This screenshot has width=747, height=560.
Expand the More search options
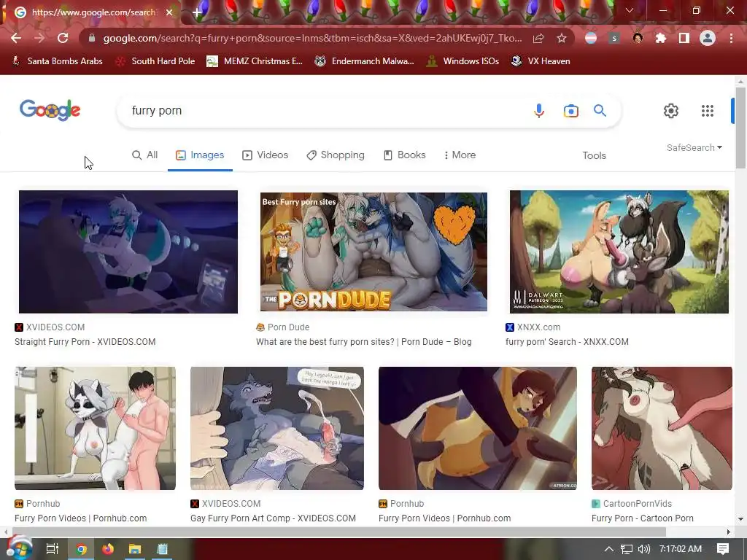click(x=460, y=155)
